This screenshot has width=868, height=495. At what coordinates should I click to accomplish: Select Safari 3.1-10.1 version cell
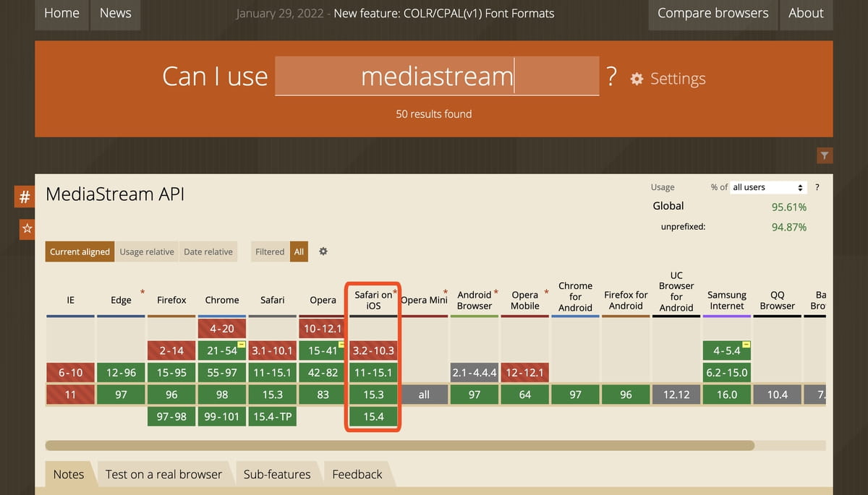click(x=273, y=350)
